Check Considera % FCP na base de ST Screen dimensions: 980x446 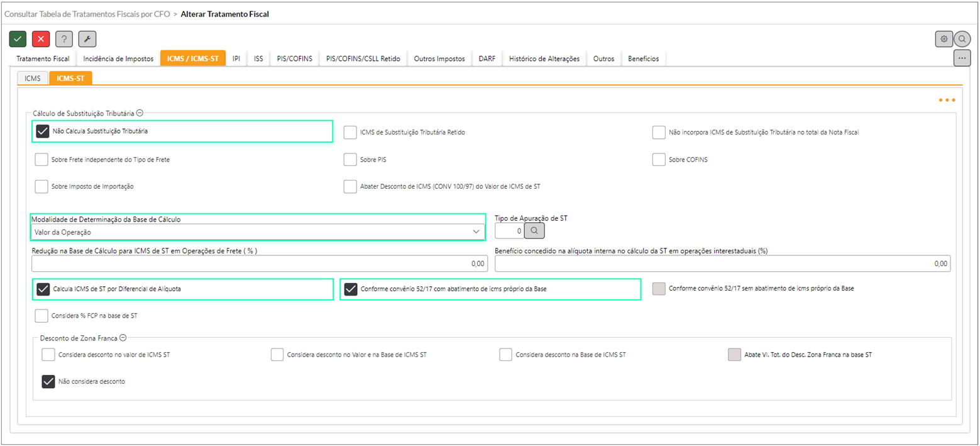[41, 315]
